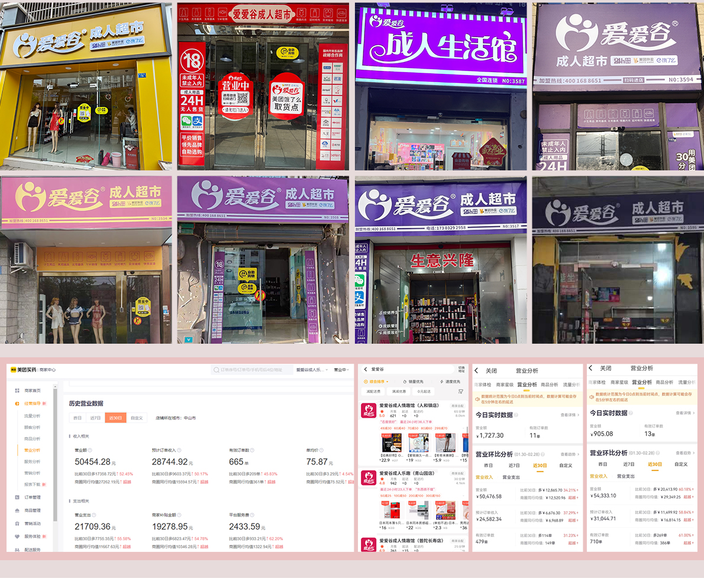Switch to 营业收入 in the ¥1,727.30 panel
Image resolution: width=704 pixels, height=588 pixels.
pyautogui.click(x=484, y=477)
